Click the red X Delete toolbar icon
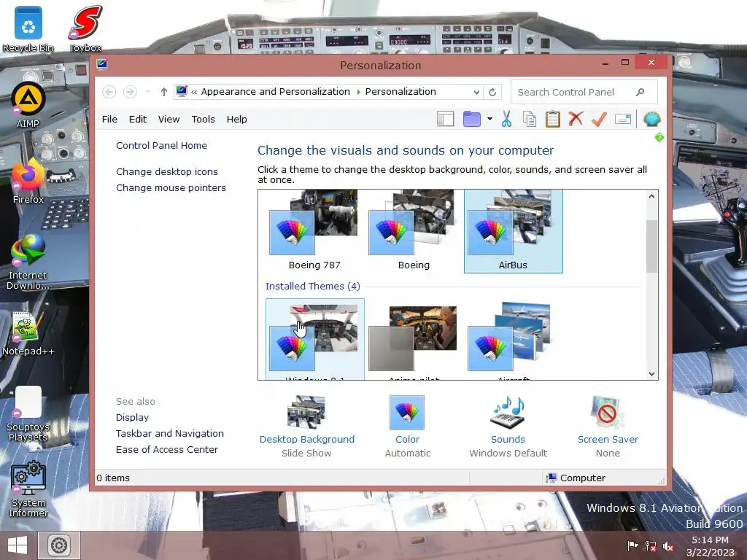Image resolution: width=747 pixels, height=560 pixels. click(576, 119)
